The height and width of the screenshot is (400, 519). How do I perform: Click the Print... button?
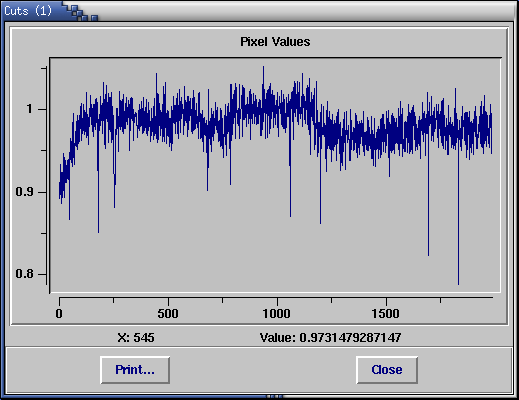(x=135, y=370)
